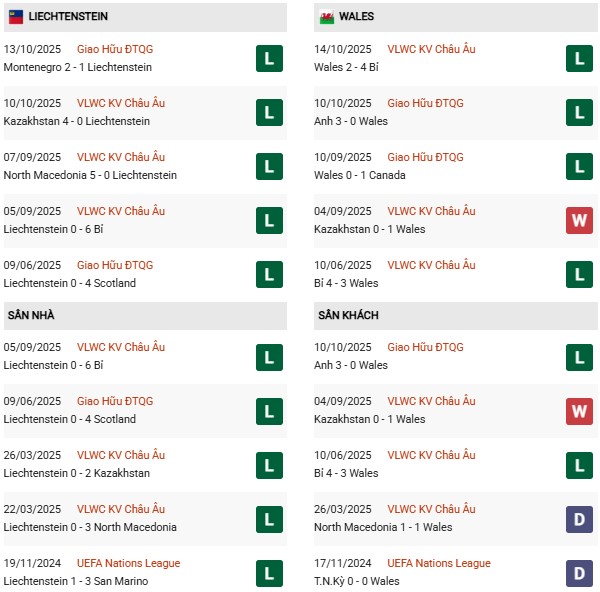This screenshot has width=600, height=592.
Task: Click the Wales flag icon
Action: point(327,17)
